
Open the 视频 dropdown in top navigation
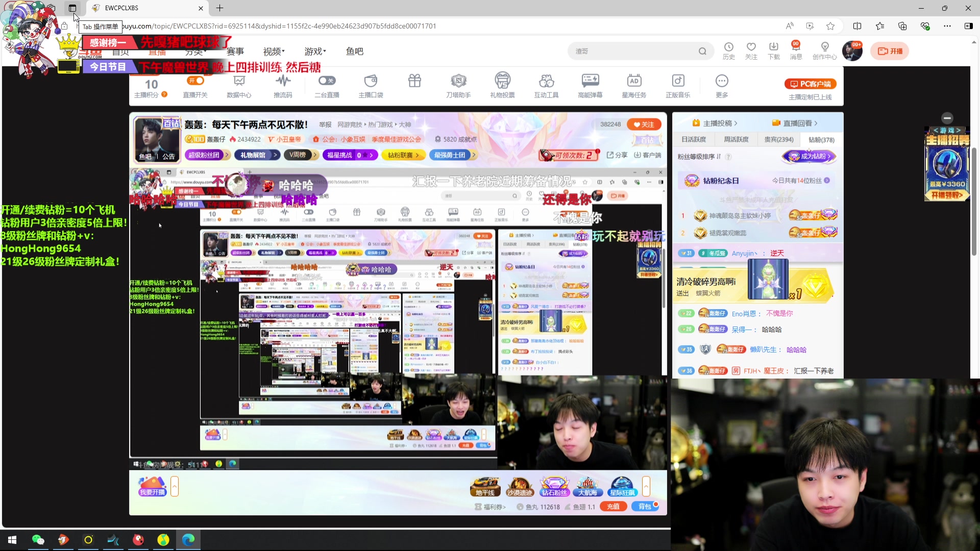point(273,51)
